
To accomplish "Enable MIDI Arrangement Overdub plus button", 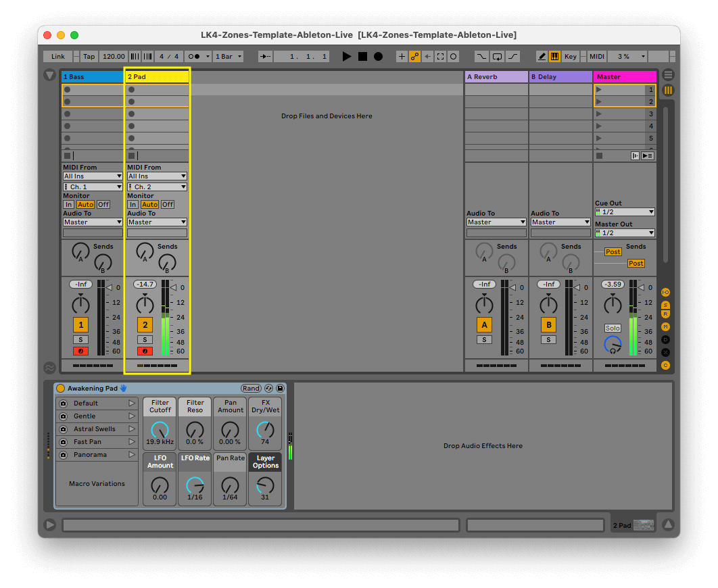I will pos(402,56).
